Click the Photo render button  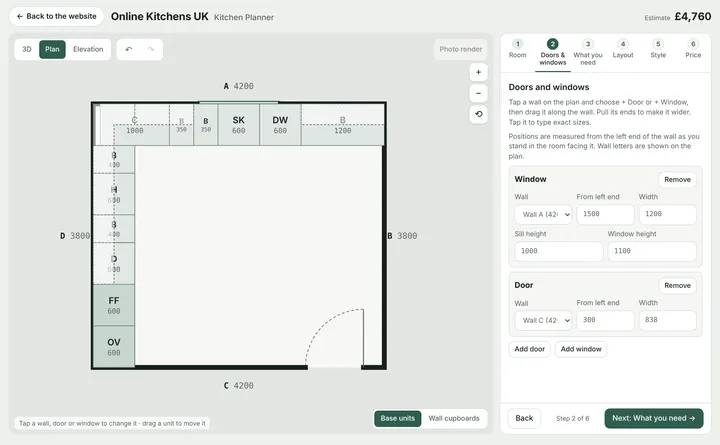coord(461,49)
